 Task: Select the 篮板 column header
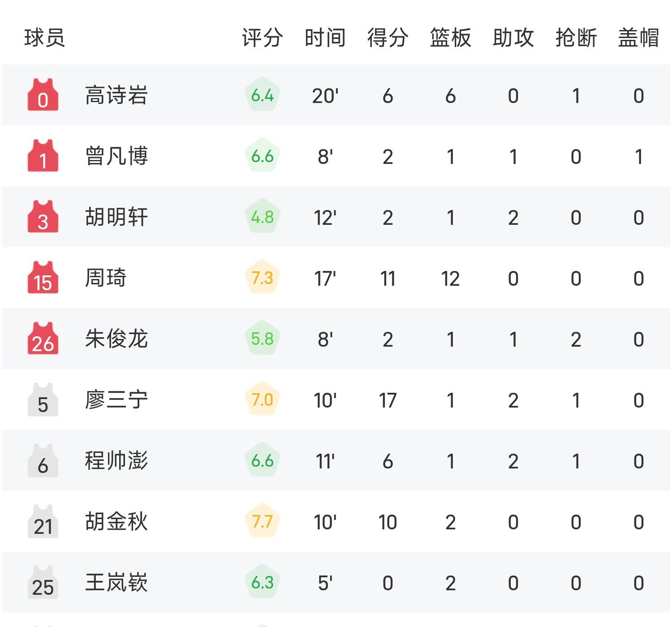(x=450, y=38)
